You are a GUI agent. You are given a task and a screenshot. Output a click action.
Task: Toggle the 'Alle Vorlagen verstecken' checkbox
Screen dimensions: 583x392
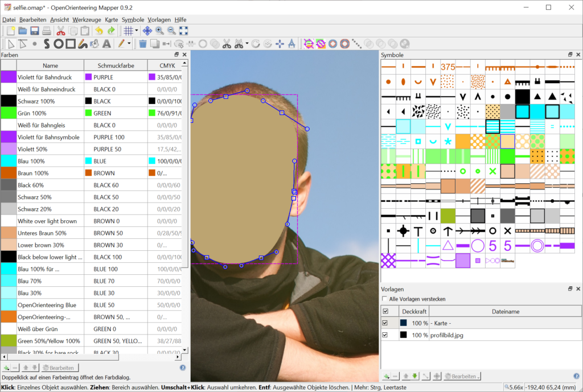point(385,299)
